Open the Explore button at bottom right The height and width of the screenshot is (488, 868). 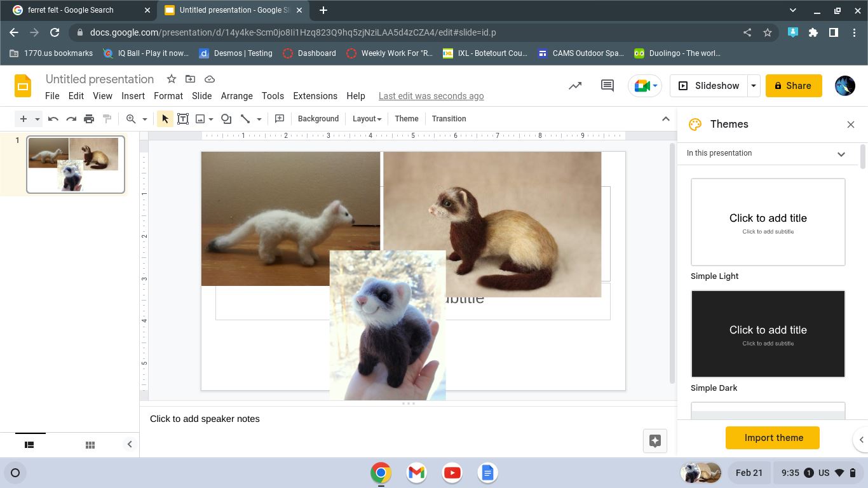pyautogui.click(x=654, y=441)
